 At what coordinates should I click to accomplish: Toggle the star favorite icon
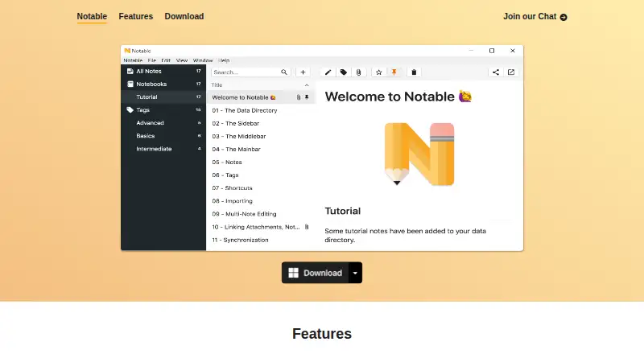pos(378,72)
